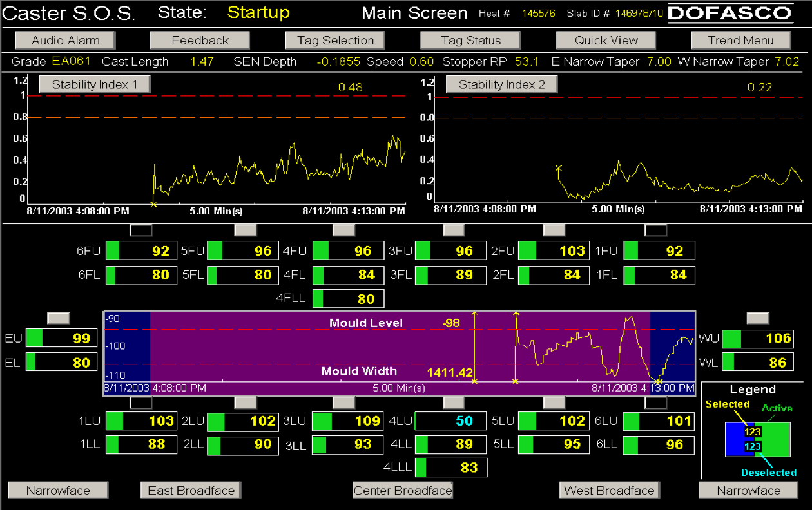
Task: Click the Mould Level value -98
Action: (451, 323)
